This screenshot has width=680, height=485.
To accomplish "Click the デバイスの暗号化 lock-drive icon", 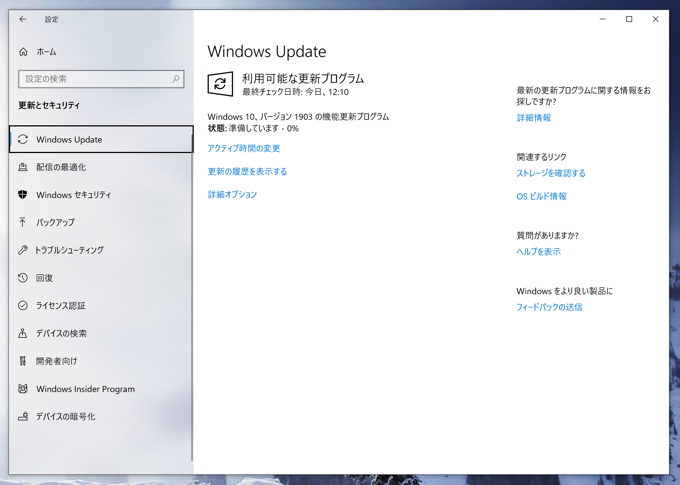I will [23, 416].
